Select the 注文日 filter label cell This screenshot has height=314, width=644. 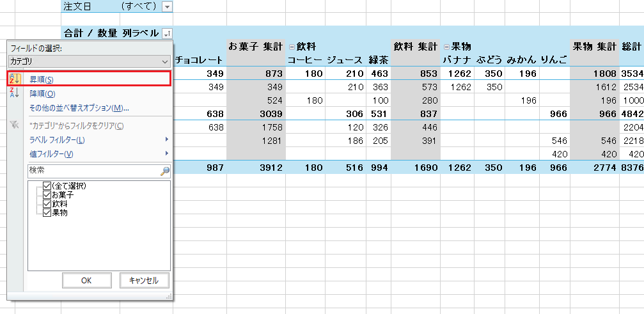(x=90, y=6)
